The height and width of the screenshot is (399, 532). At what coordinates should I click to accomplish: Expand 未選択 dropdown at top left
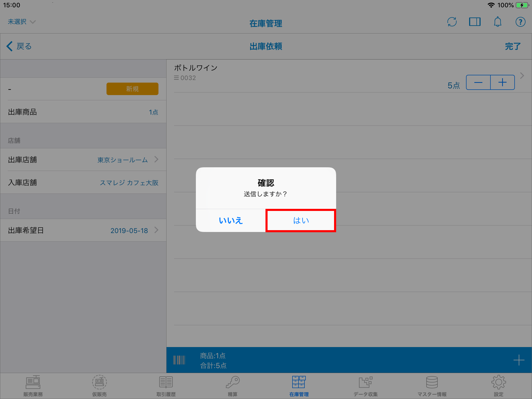(22, 22)
